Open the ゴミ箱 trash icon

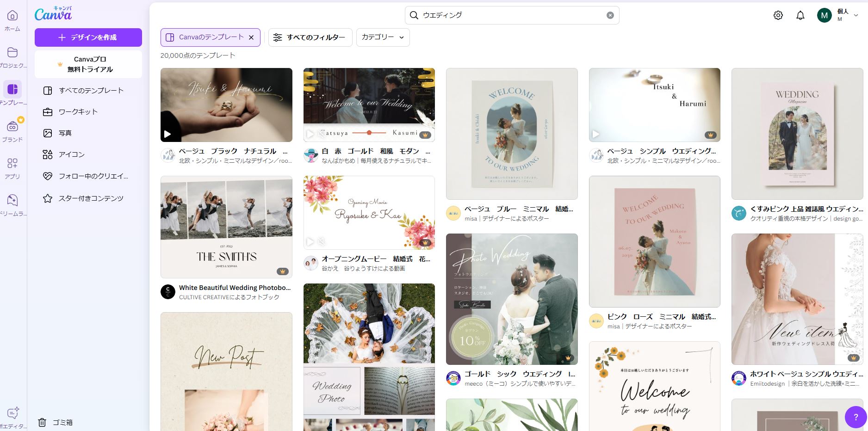pos(42,422)
